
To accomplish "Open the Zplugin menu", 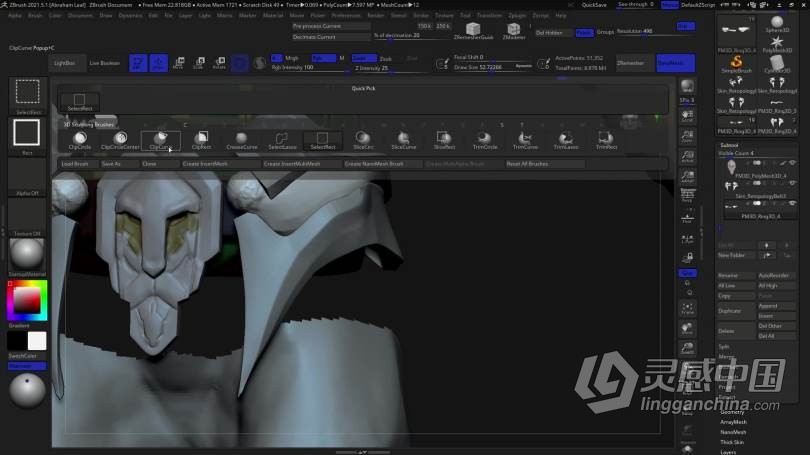I will click(517, 16).
